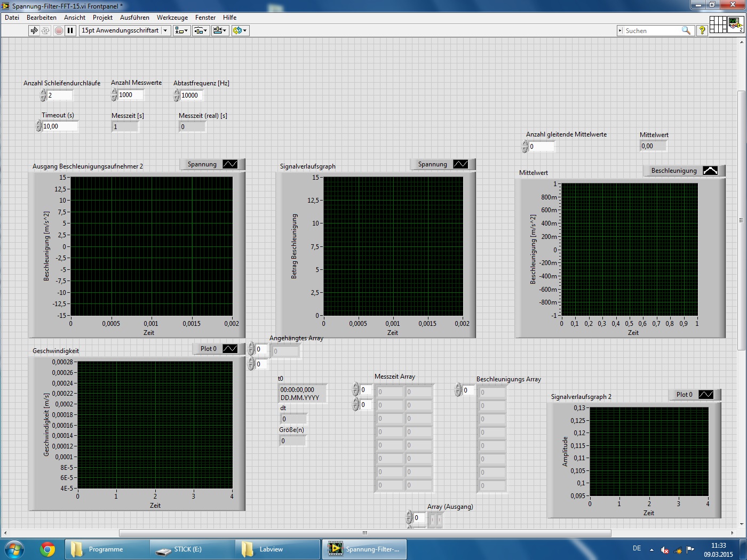The width and height of the screenshot is (747, 560).
Task: Click the Beschleunigung plot legend of Mittelwert graph
Action: [684, 171]
